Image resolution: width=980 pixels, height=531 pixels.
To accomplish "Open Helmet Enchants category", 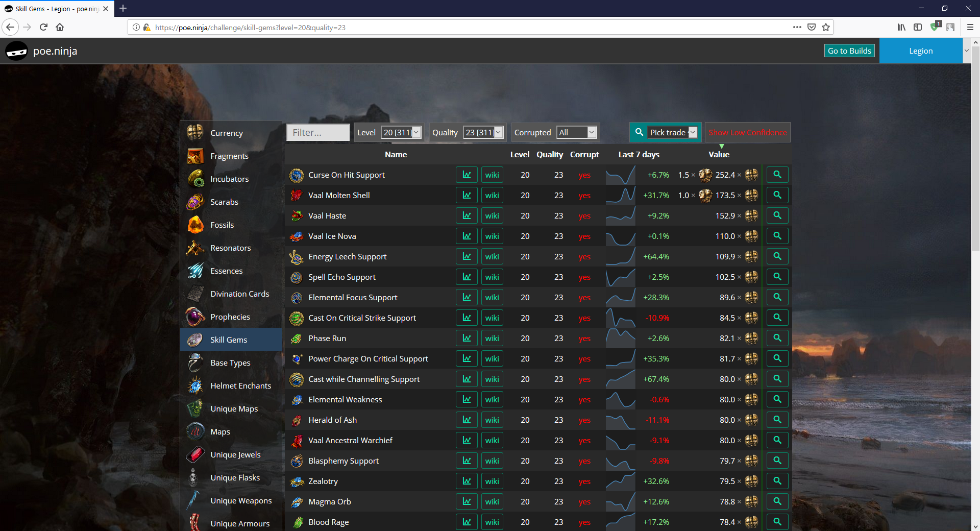I will click(231, 385).
